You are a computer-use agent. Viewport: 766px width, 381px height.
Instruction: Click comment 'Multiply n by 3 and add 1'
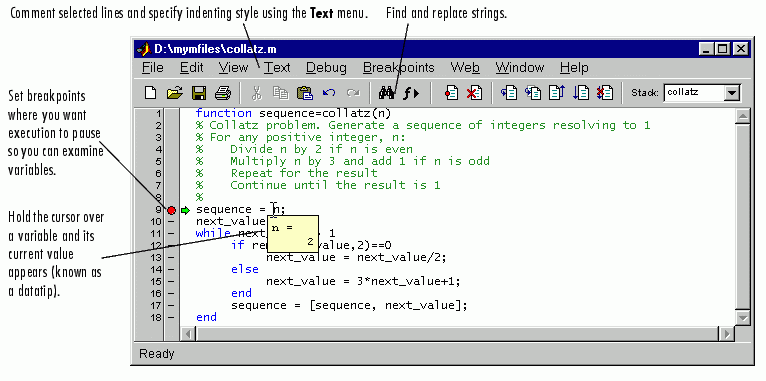[x=318, y=161]
